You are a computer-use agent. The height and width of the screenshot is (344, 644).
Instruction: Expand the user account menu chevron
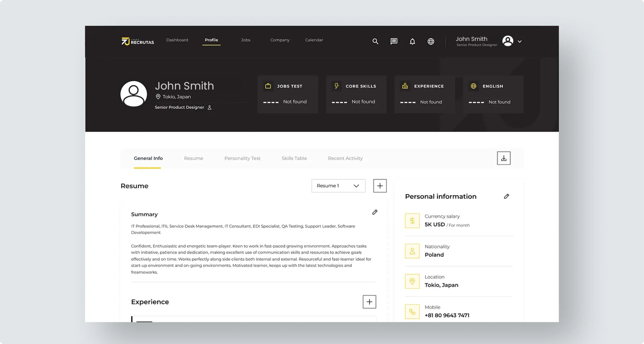pyautogui.click(x=520, y=42)
